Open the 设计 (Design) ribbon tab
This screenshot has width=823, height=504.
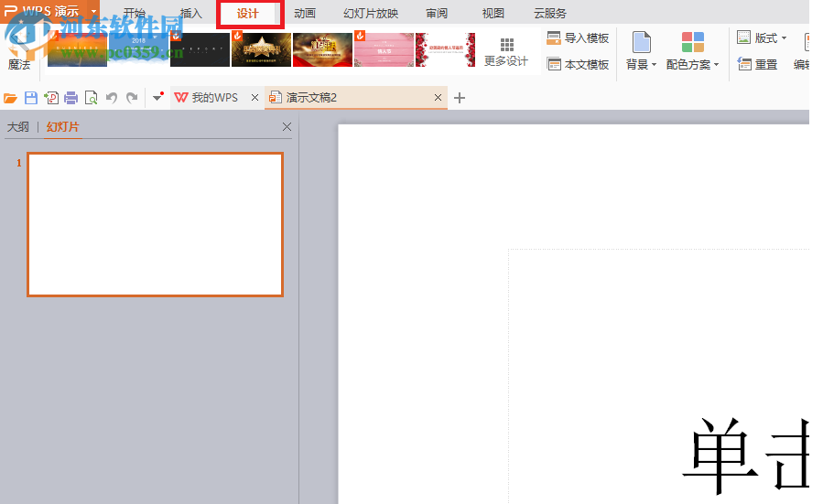(247, 14)
